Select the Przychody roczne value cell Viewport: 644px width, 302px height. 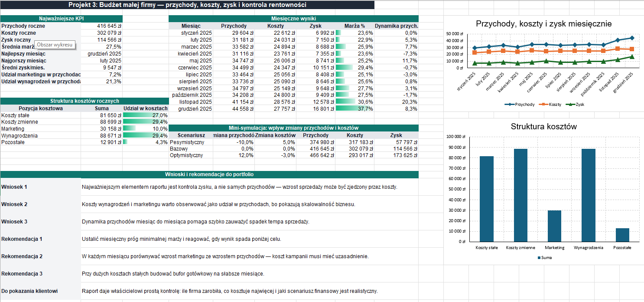click(101, 26)
